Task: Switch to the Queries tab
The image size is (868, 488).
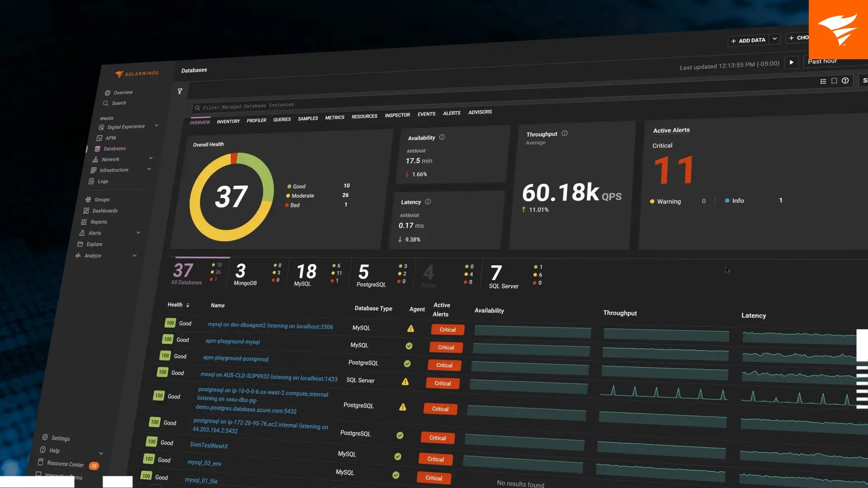Action: [282, 119]
